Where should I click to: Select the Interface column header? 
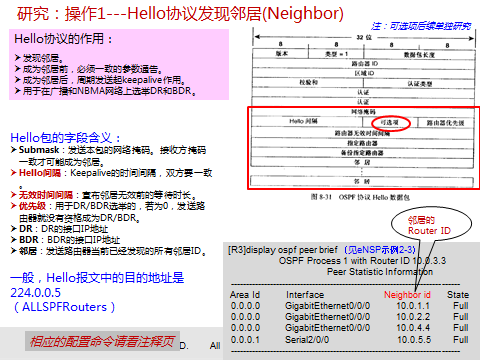click(x=305, y=295)
